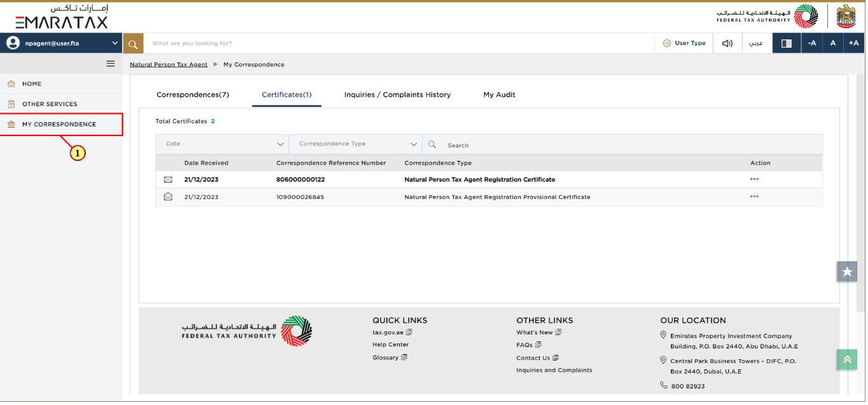
Task: Click Natural Person Tax Agent breadcrumb link
Action: (168, 65)
